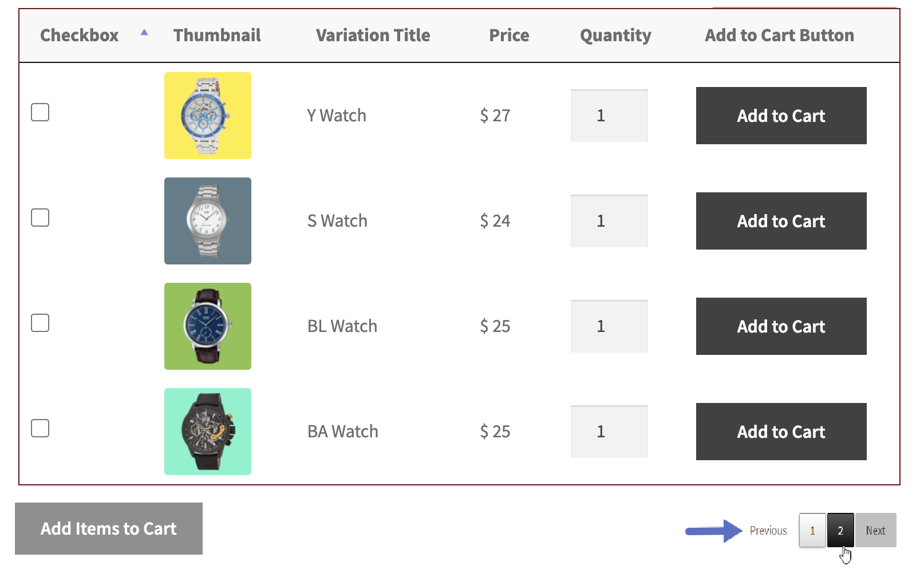Viewport: 924px width, 585px height.
Task: Open the BA Watch thumbnail image
Action: point(208,432)
